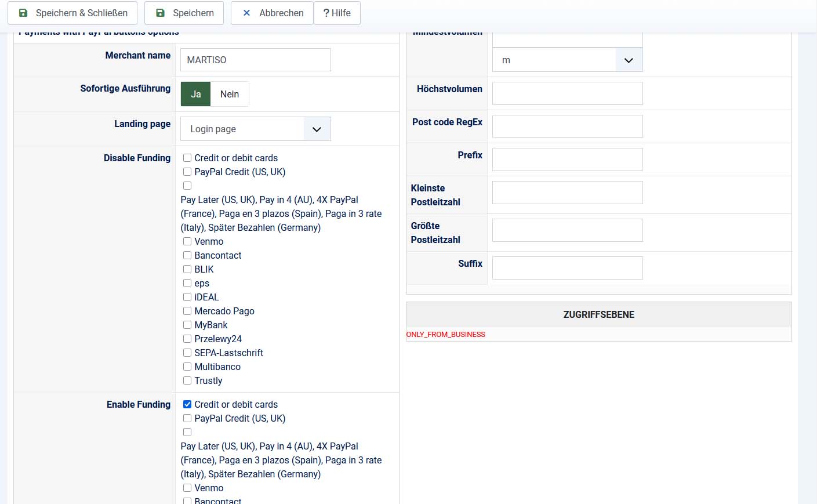The width and height of the screenshot is (817, 504).
Task: Click the Kleinste Postleitzahl input field
Action: 567,193
